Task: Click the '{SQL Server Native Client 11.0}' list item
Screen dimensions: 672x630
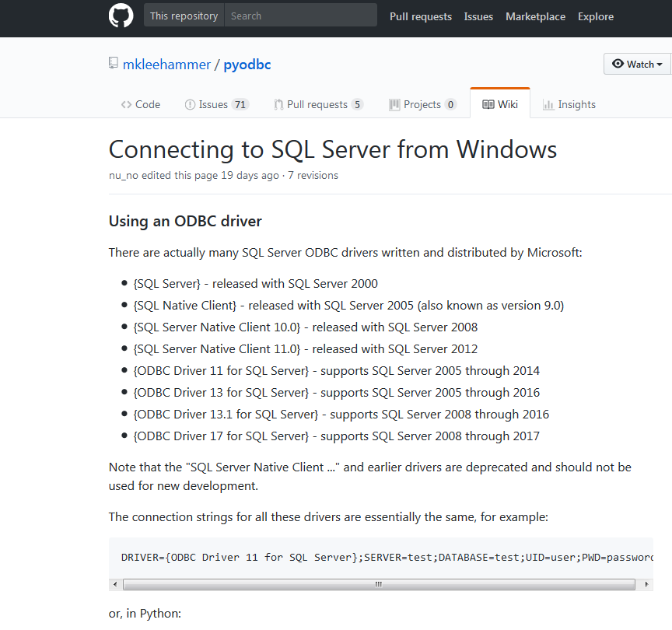Action: point(305,349)
